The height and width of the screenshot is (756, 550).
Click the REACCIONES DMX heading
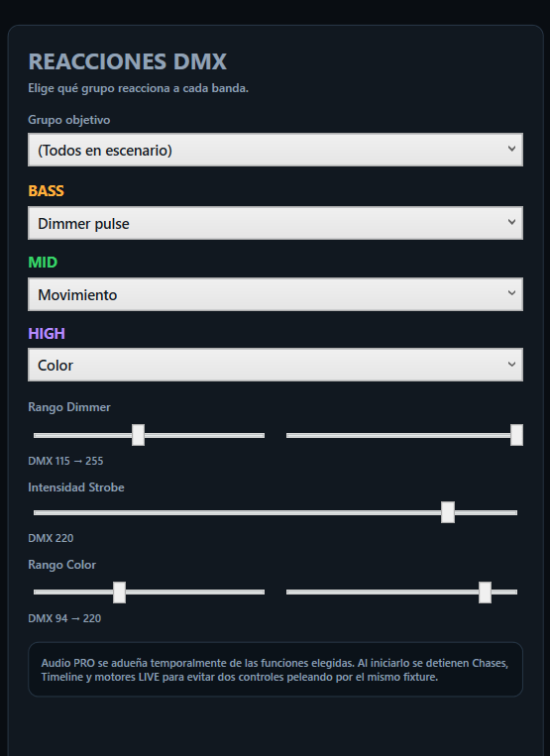(x=127, y=61)
